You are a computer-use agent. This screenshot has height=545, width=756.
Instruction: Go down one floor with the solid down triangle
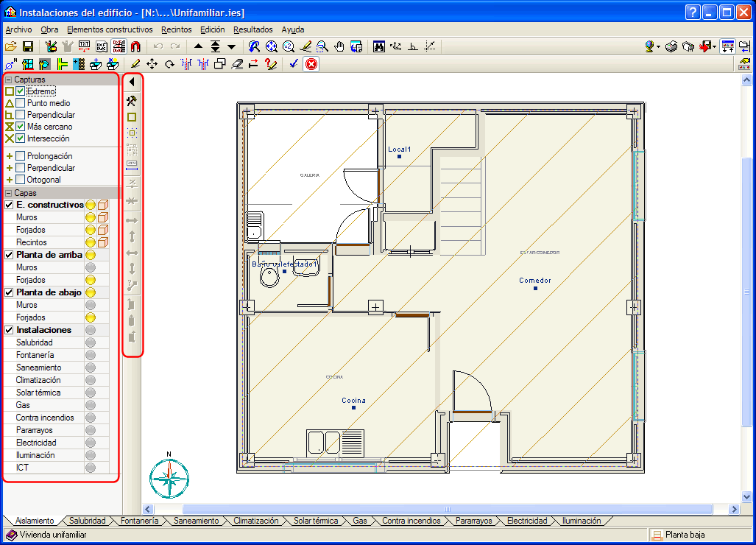click(x=232, y=47)
